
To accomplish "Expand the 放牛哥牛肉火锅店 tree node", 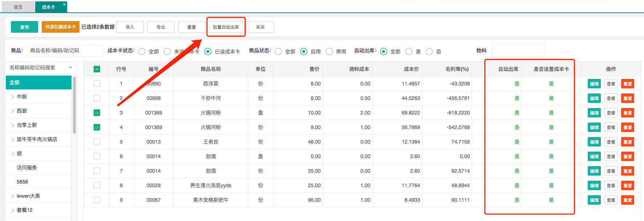I will coord(13,139).
